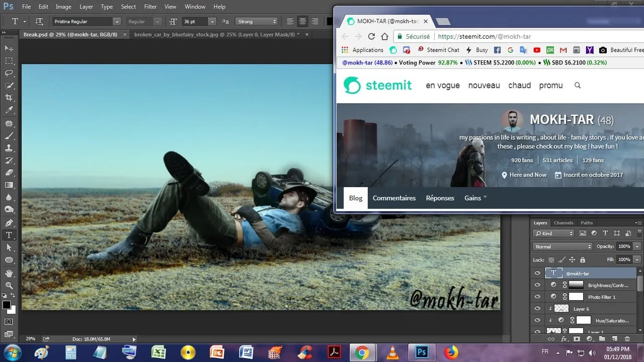
Task: Click the foreground color swatch
Action: tap(7, 305)
